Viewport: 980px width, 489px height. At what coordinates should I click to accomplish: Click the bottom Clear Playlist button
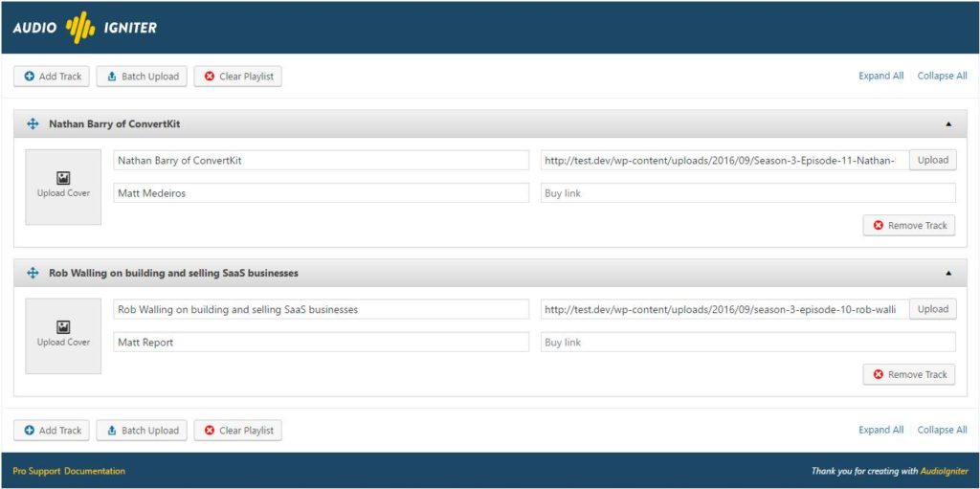(237, 431)
